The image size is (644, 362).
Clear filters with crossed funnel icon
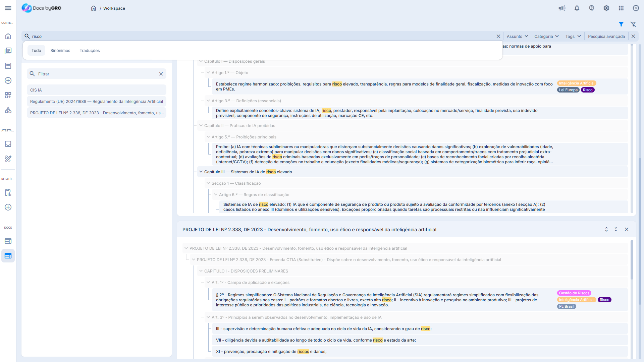click(633, 24)
